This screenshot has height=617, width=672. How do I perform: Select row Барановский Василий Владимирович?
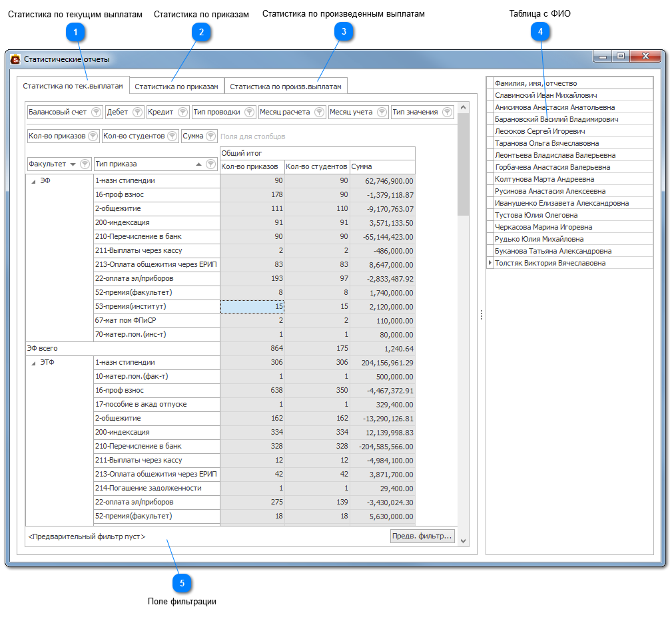coord(573,119)
